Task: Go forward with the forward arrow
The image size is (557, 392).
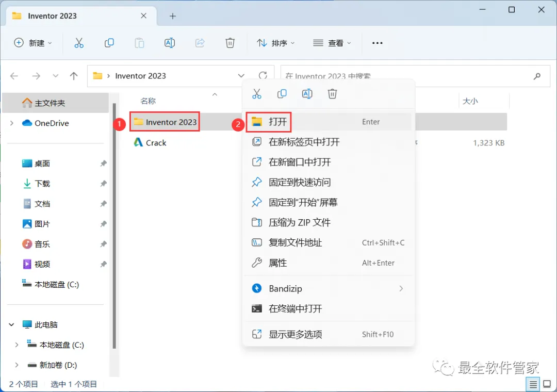Action: pos(36,76)
